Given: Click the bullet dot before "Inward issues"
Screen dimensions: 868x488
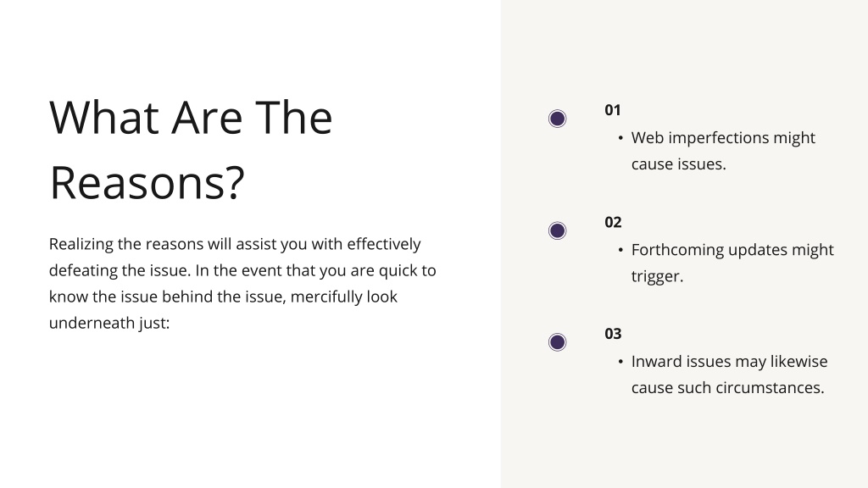Looking at the screenshot, I should (x=620, y=361).
